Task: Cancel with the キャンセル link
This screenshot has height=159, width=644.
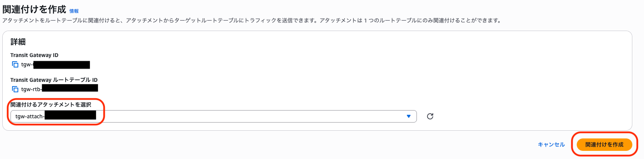Action: point(551,145)
